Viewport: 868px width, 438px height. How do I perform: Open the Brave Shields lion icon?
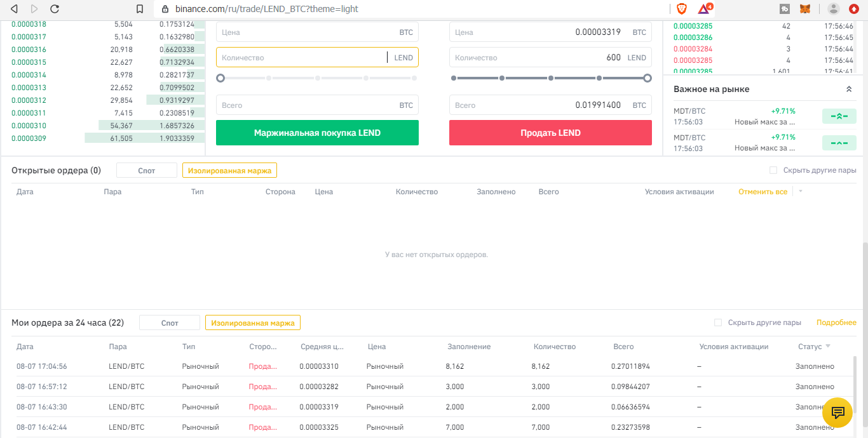682,9
